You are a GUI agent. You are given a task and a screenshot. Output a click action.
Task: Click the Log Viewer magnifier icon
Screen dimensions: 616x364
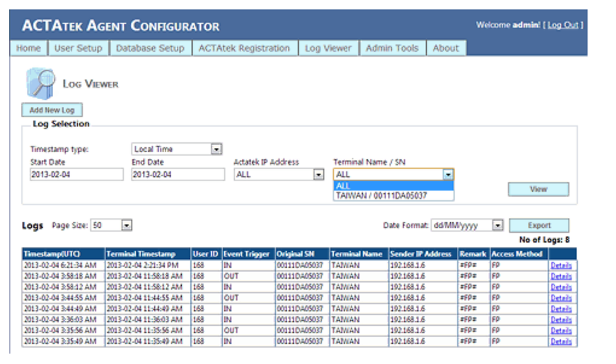coord(41,83)
